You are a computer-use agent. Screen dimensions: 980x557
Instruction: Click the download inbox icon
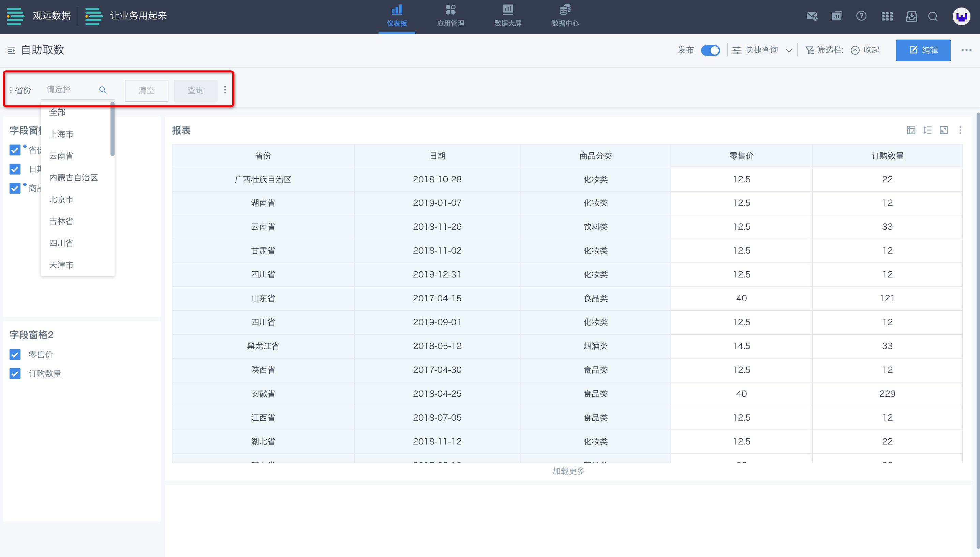pyautogui.click(x=911, y=16)
